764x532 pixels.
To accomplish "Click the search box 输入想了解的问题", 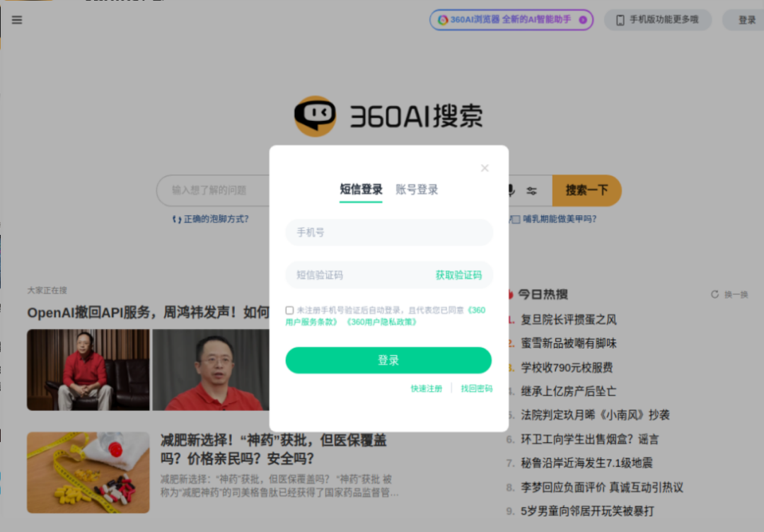I will pyautogui.click(x=214, y=190).
